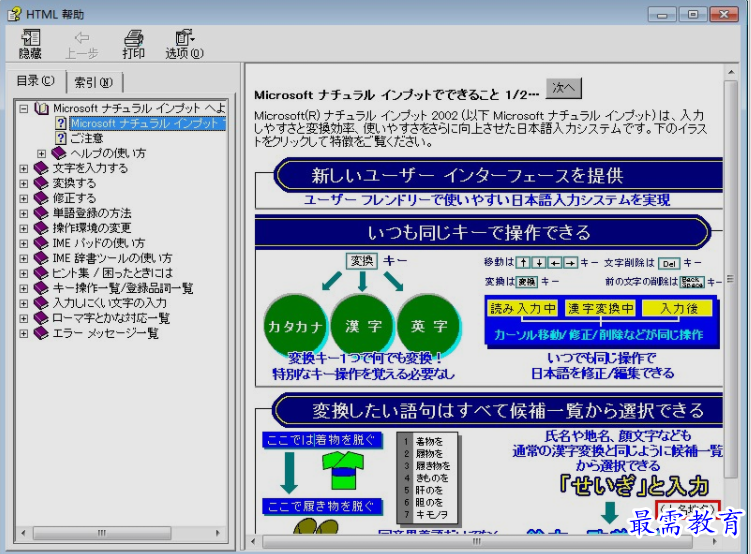This screenshot has width=751, height=554.
Task: Click the topic pane horizontal scrollbar thumb
Action: coord(477,542)
